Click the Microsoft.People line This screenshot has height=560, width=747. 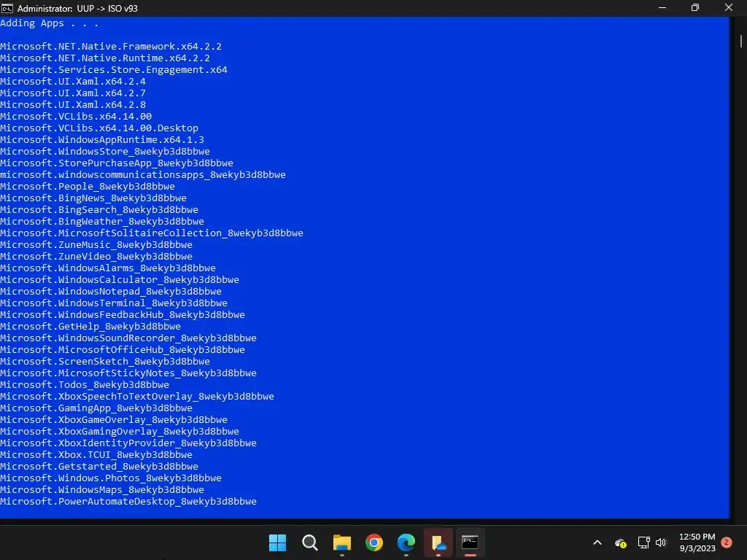point(88,186)
